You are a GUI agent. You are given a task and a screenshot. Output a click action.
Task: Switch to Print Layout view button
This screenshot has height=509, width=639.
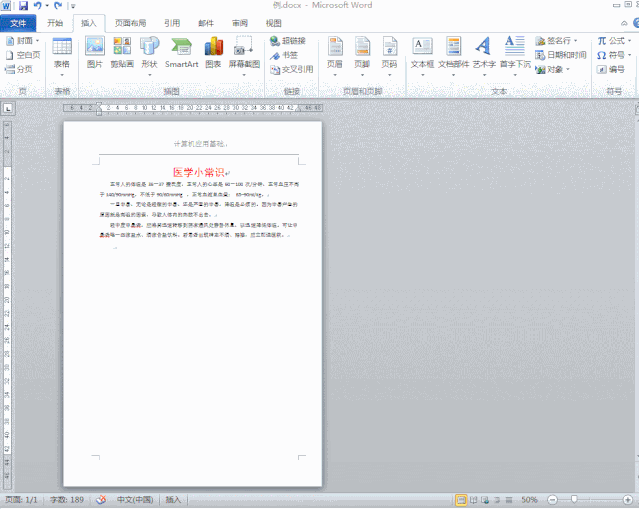(x=461, y=500)
